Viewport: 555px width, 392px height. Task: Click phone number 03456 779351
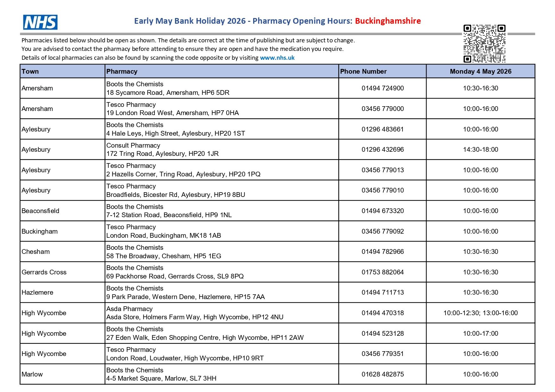pyautogui.click(x=383, y=354)
